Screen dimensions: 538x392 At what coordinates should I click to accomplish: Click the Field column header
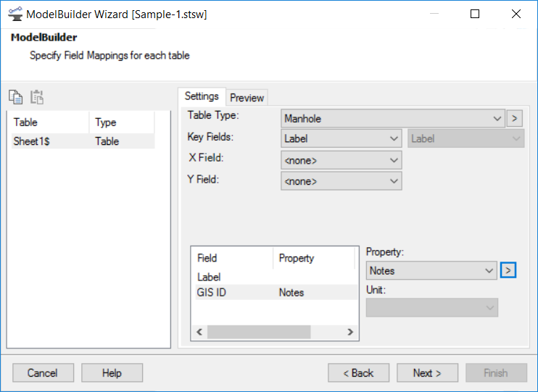[x=233, y=258]
